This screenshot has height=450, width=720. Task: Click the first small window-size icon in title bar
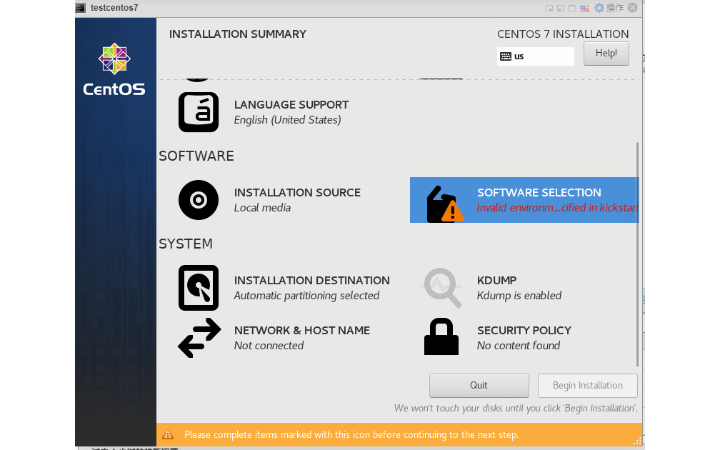click(549, 8)
